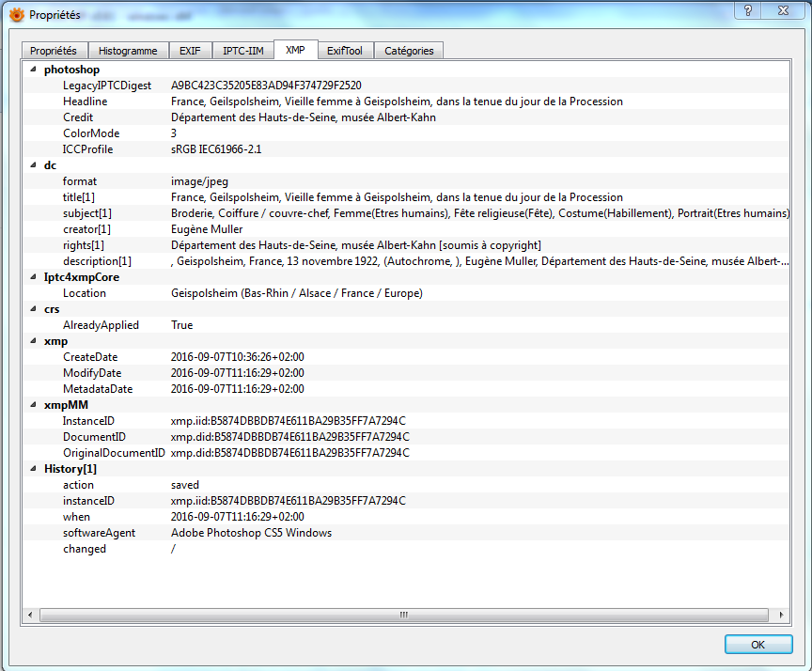The width and height of the screenshot is (812, 671).
Task: Collapse the History[1] section
Action: point(35,469)
